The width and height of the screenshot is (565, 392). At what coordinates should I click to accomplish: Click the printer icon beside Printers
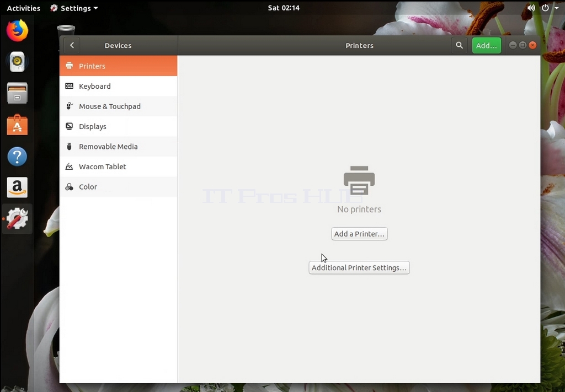click(69, 66)
